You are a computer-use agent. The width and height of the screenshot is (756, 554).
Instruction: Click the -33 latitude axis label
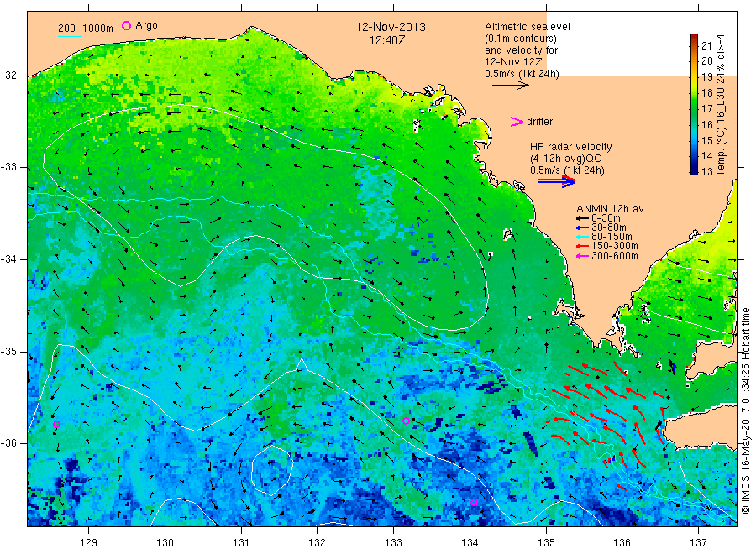pos(8,167)
